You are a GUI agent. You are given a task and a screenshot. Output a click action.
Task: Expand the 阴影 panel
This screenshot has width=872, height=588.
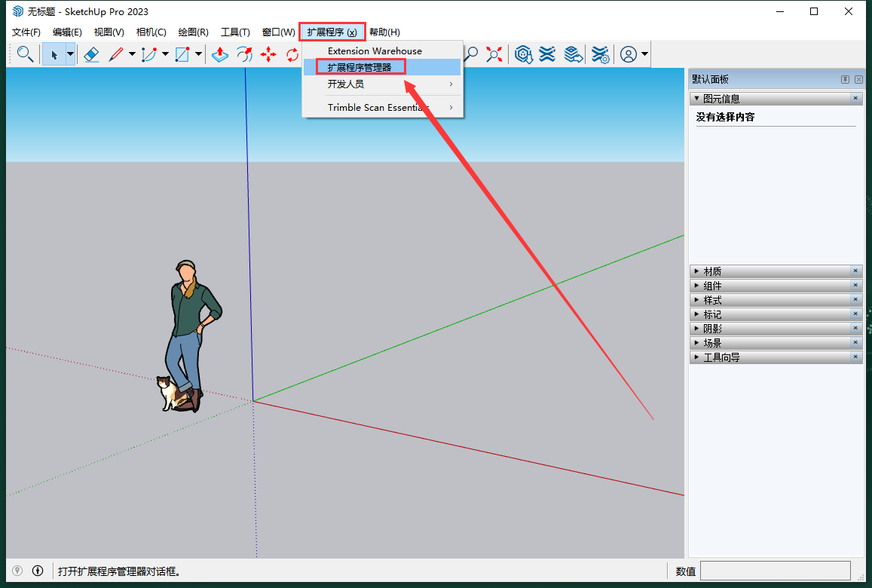pyautogui.click(x=712, y=329)
